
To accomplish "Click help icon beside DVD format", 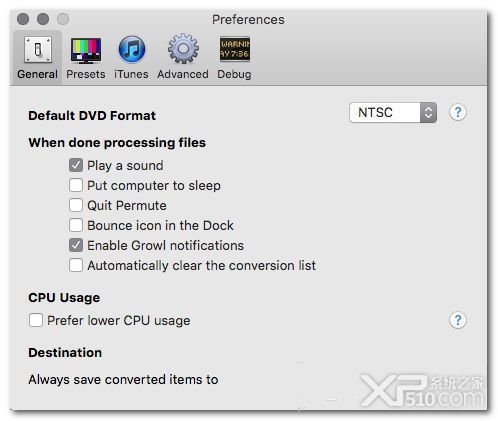I will [458, 112].
